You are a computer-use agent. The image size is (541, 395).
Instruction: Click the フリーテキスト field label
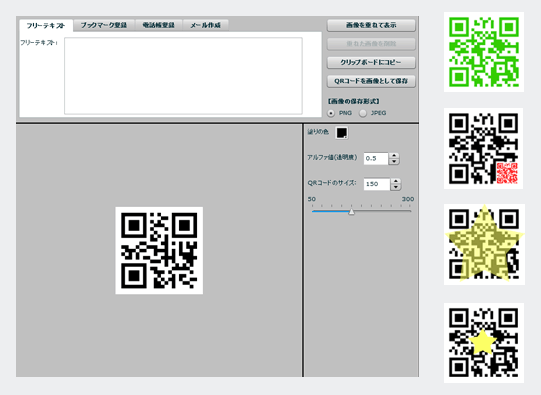(x=39, y=43)
